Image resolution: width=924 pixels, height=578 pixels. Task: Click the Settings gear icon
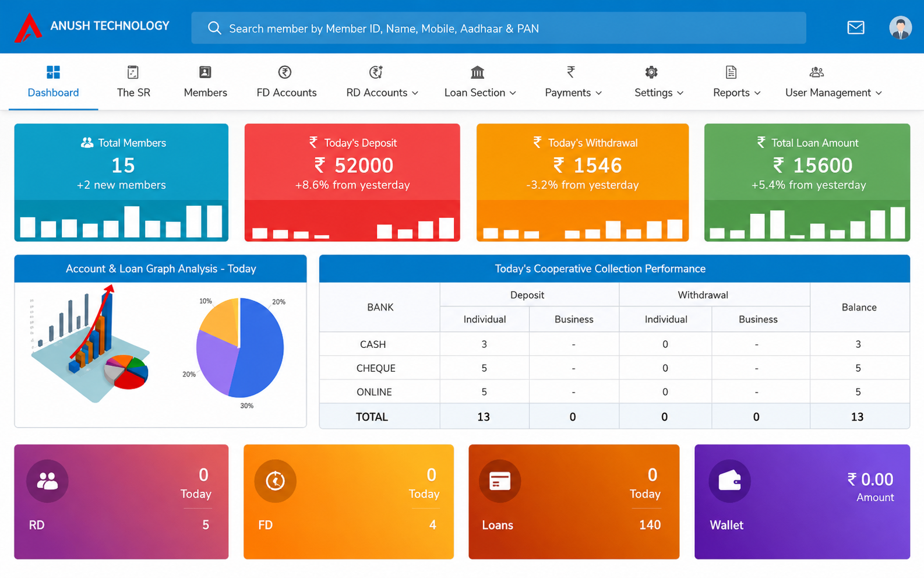pos(651,72)
